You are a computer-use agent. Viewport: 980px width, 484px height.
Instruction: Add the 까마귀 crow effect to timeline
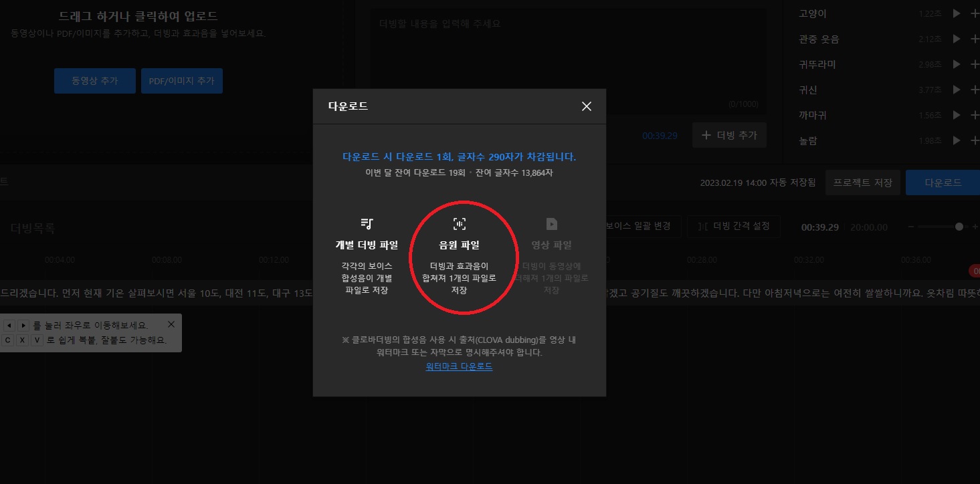(975, 114)
